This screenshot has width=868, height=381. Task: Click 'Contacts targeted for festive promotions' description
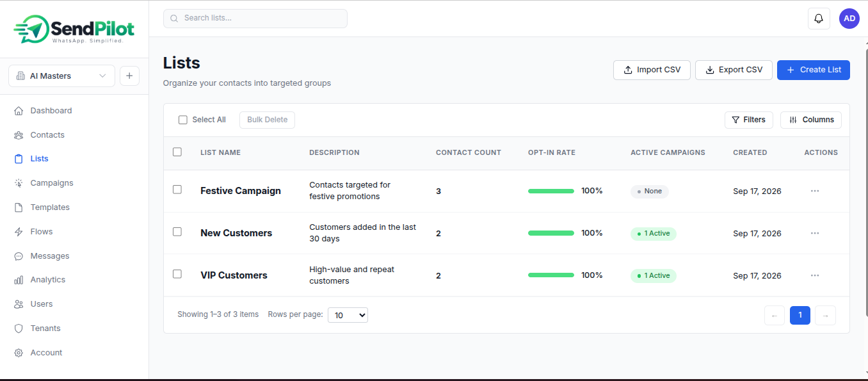tap(350, 191)
